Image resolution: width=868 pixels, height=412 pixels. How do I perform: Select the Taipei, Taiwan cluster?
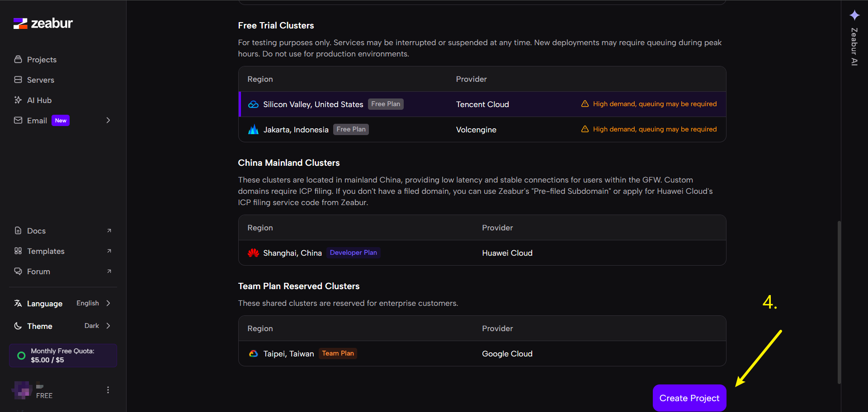pyautogui.click(x=482, y=354)
